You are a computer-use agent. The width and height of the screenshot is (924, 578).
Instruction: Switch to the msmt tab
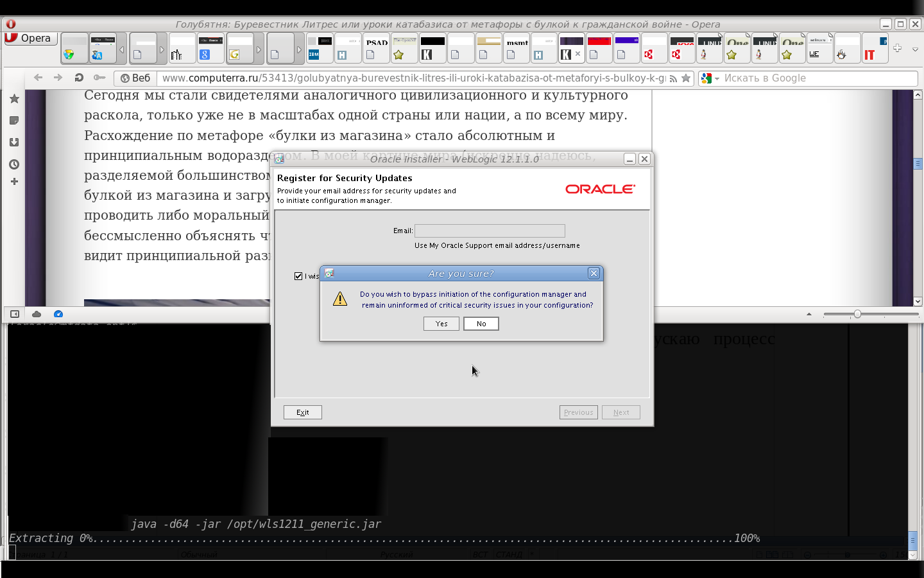tap(517, 48)
